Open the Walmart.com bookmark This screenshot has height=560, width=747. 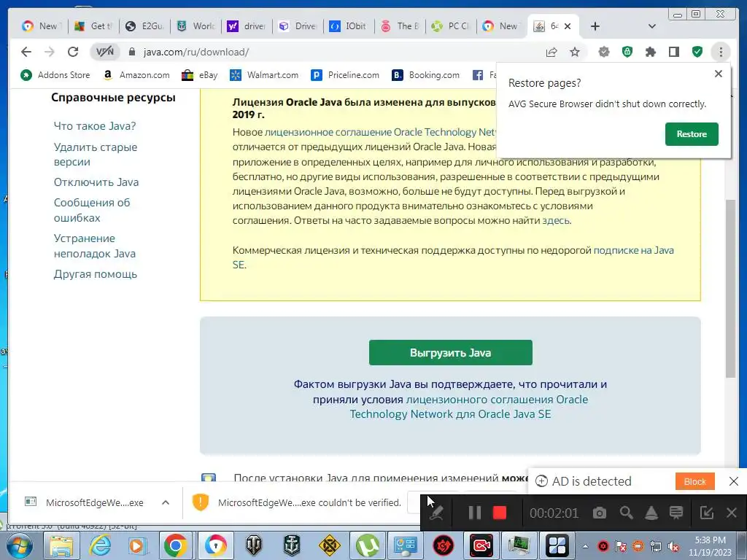264,75
